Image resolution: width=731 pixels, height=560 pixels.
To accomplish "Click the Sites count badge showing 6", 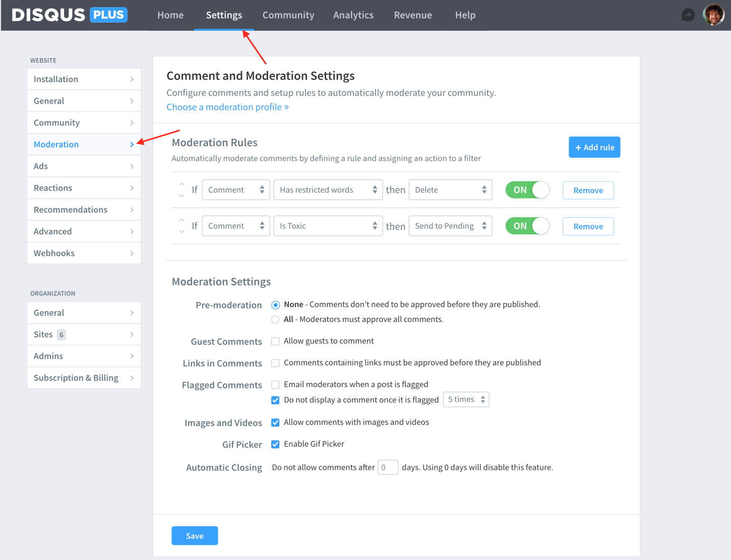I will click(61, 334).
